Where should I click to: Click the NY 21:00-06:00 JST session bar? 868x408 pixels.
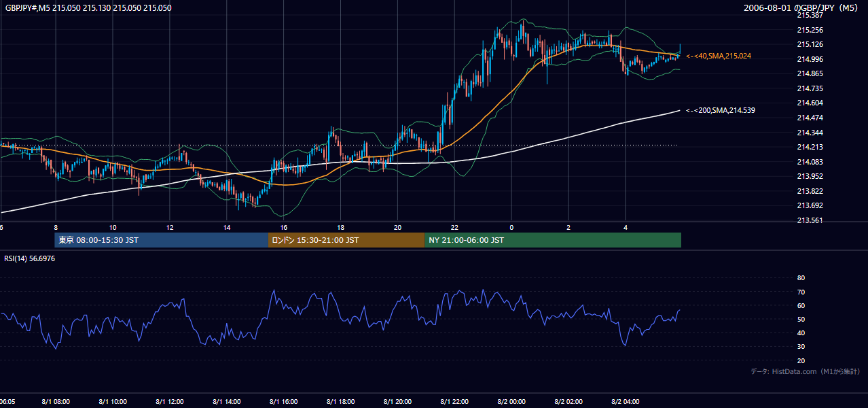pyautogui.click(x=553, y=240)
